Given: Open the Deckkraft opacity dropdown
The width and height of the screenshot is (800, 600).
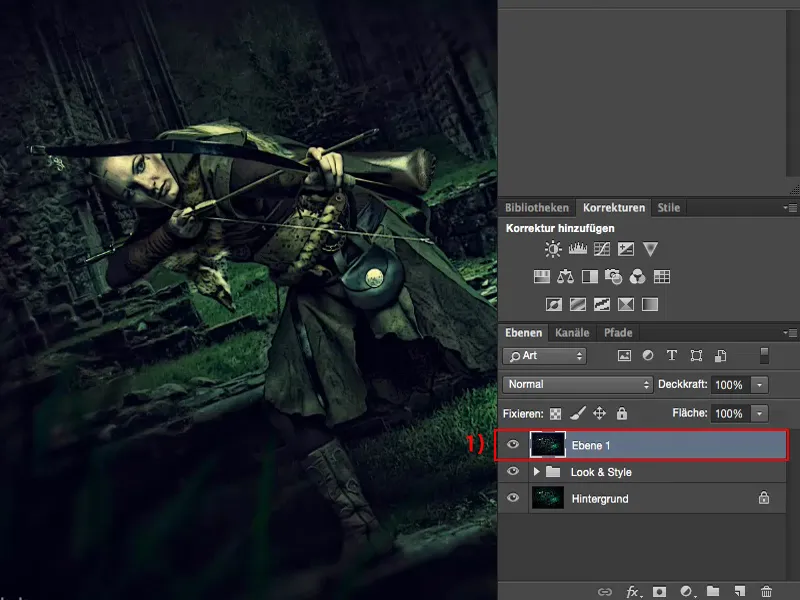Looking at the screenshot, I should coord(759,384).
